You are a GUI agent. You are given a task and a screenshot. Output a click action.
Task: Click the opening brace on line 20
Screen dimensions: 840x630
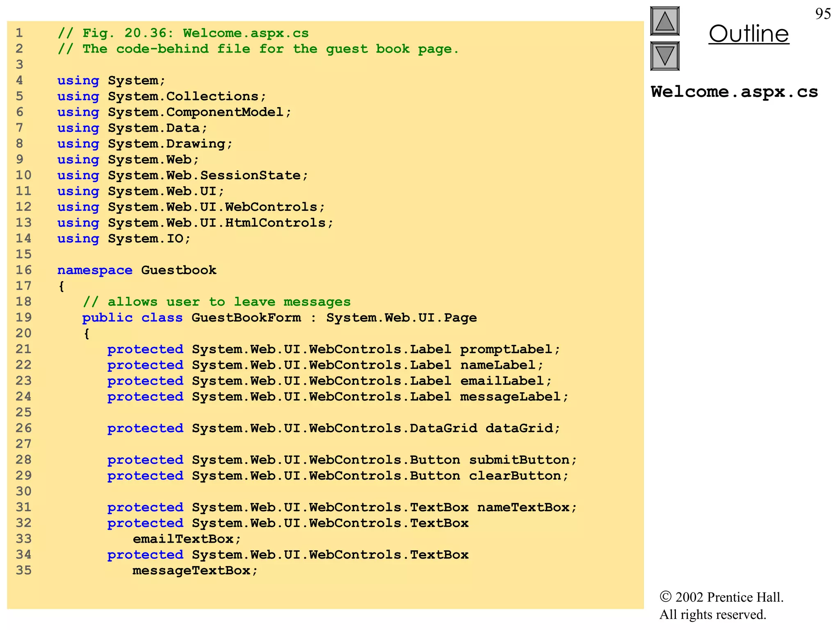tap(87, 333)
